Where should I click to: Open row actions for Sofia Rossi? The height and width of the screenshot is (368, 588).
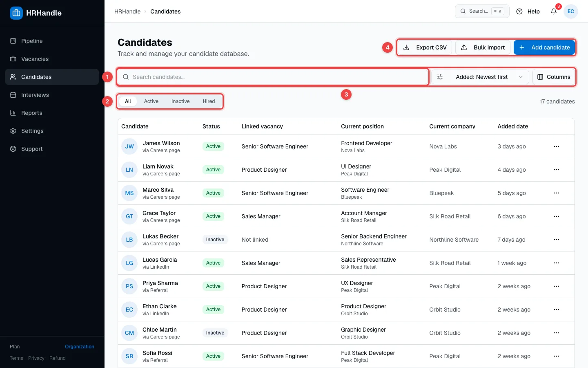557,356
